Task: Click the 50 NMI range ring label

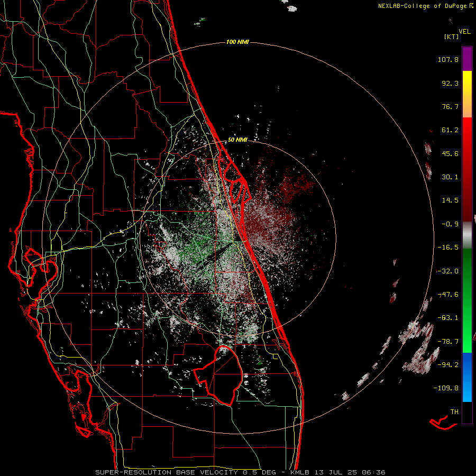Action: click(x=237, y=140)
